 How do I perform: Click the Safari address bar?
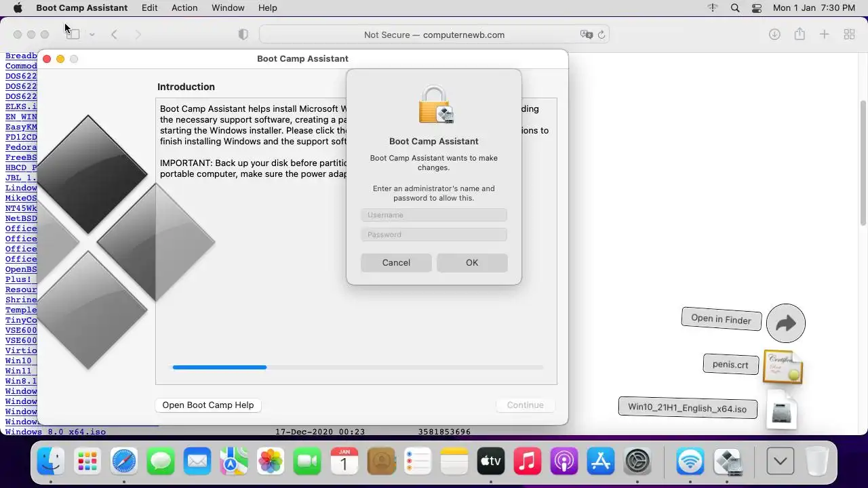[434, 35]
